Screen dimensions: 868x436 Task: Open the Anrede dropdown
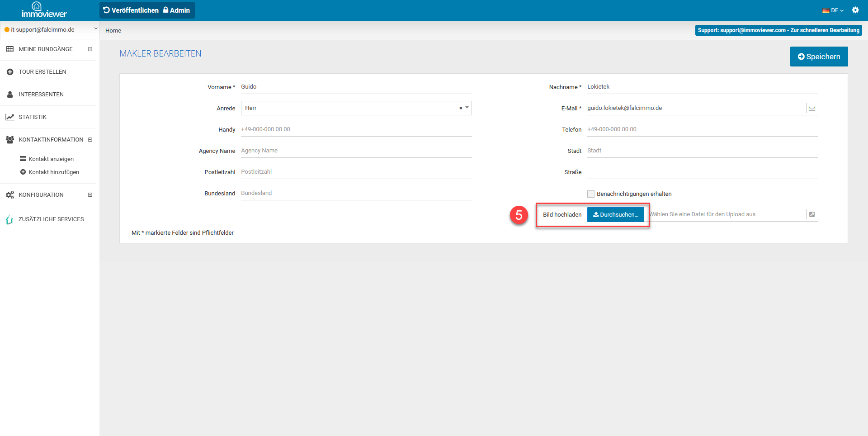pyautogui.click(x=467, y=108)
